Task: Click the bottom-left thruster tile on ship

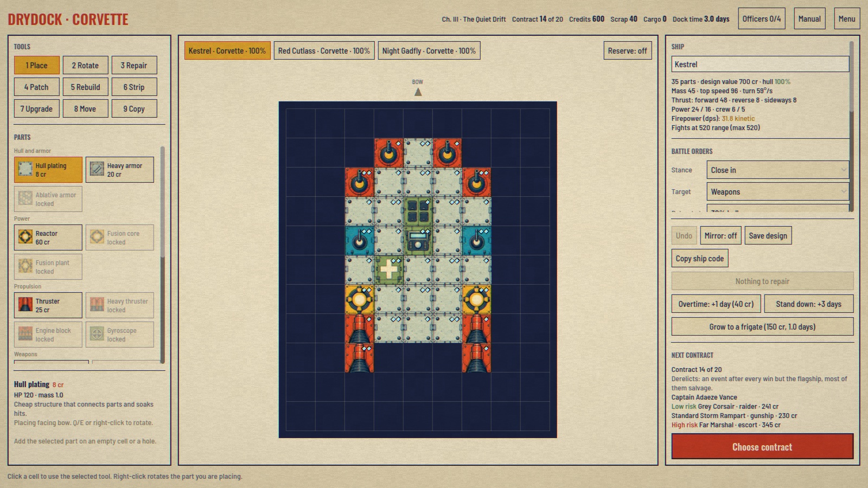Action: click(359, 357)
